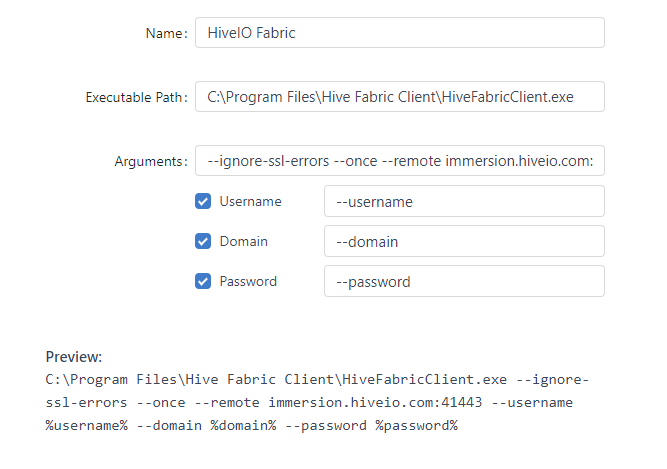Select the --password argument field

point(464,281)
